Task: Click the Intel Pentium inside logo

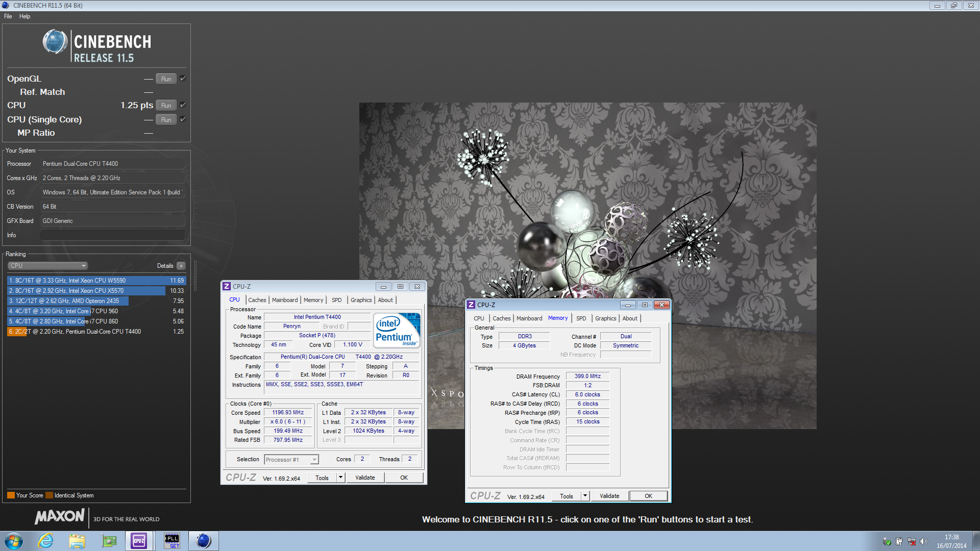Action: (397, 330)
